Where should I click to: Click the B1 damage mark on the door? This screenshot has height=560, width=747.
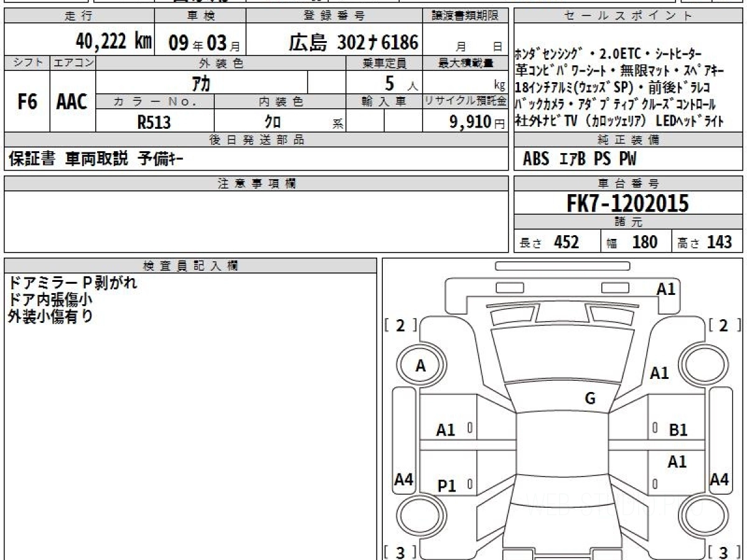coord(677,429)
